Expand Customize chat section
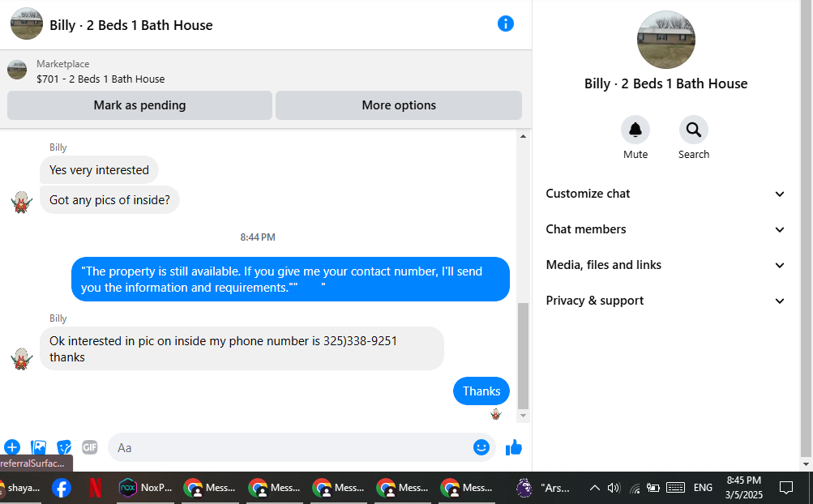Screen dimensions: 813x504 click(665, 194)
